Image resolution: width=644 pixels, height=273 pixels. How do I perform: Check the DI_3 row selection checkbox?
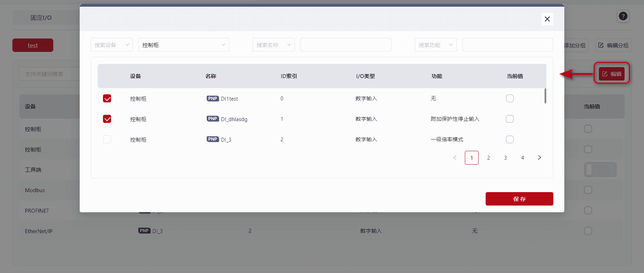(x=107, y=140)
